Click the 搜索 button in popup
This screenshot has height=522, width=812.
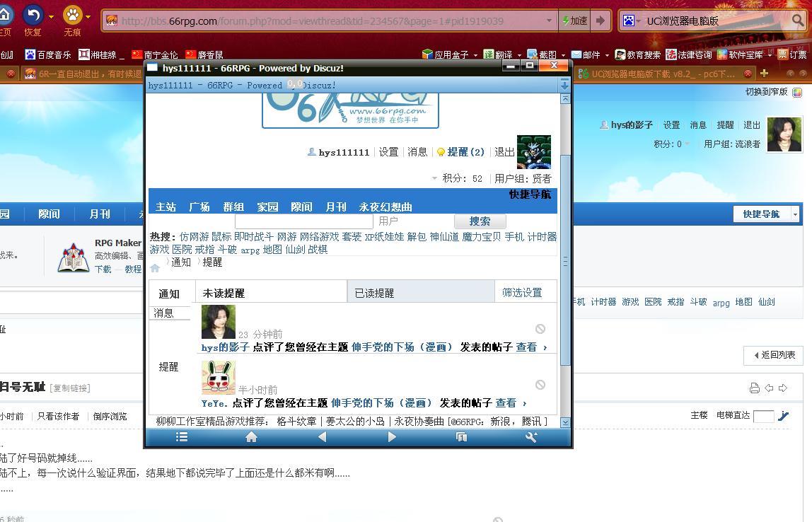click(x=480, y=221)
